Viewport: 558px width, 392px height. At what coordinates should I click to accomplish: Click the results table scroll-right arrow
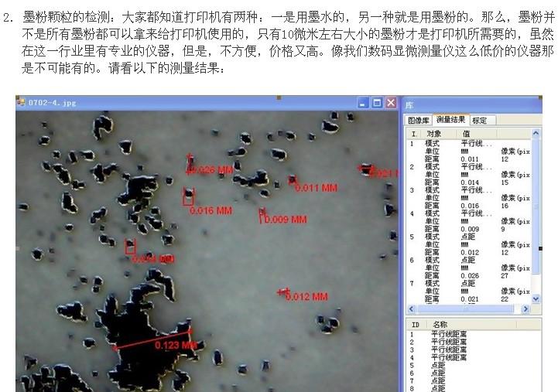coord(526,308)
